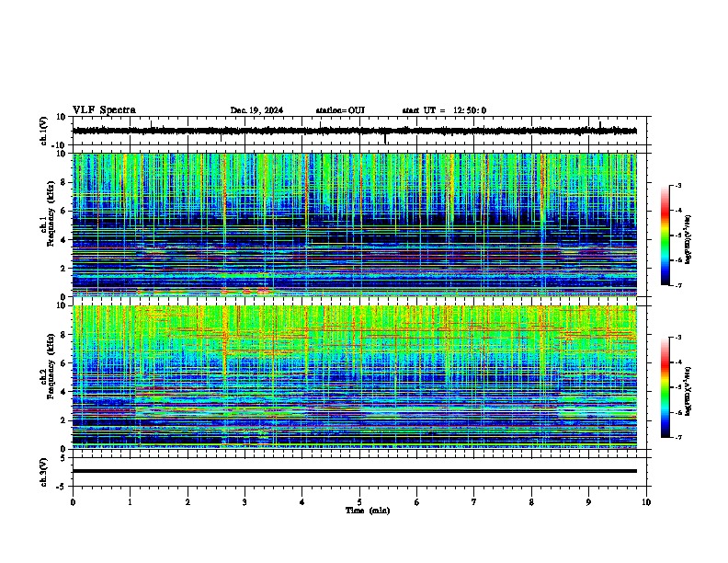Click the "-3" label on ch.1 color bar
The width and height of the screenshot is (728, 563).
(678, 186)
